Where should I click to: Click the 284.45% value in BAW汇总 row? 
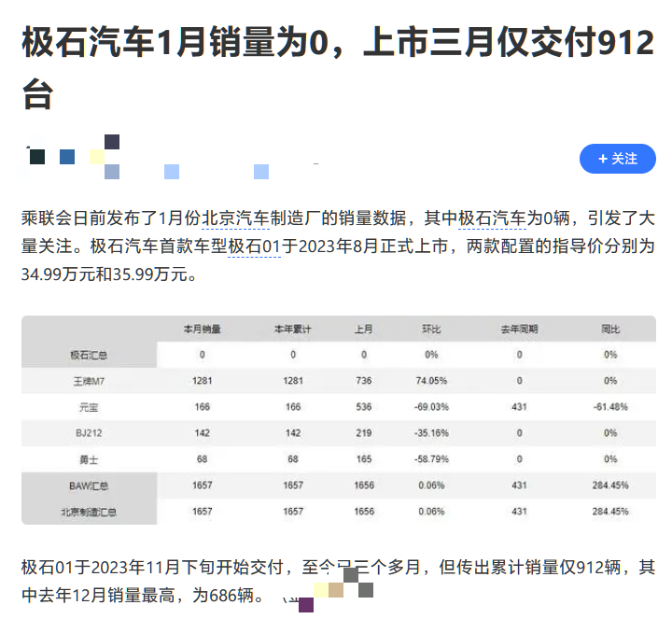[x=610, y=485]
